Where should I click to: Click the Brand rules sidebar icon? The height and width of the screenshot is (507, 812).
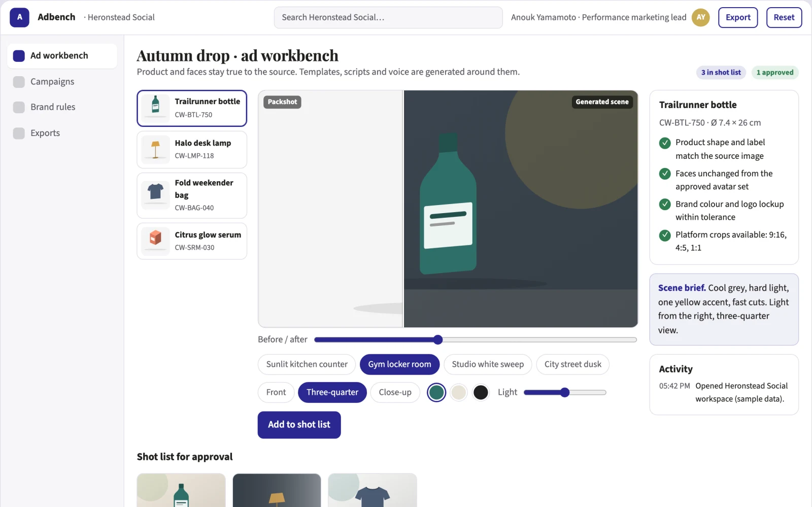(19, 107)
